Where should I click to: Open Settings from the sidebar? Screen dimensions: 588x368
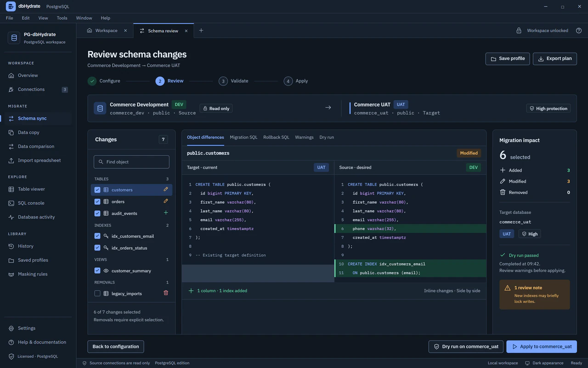tap(38, 328)
